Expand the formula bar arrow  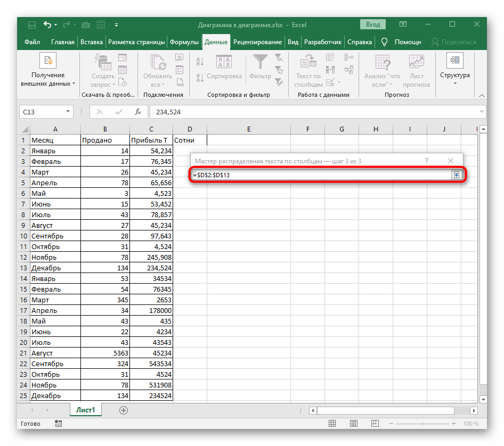(x=482, y=111)
